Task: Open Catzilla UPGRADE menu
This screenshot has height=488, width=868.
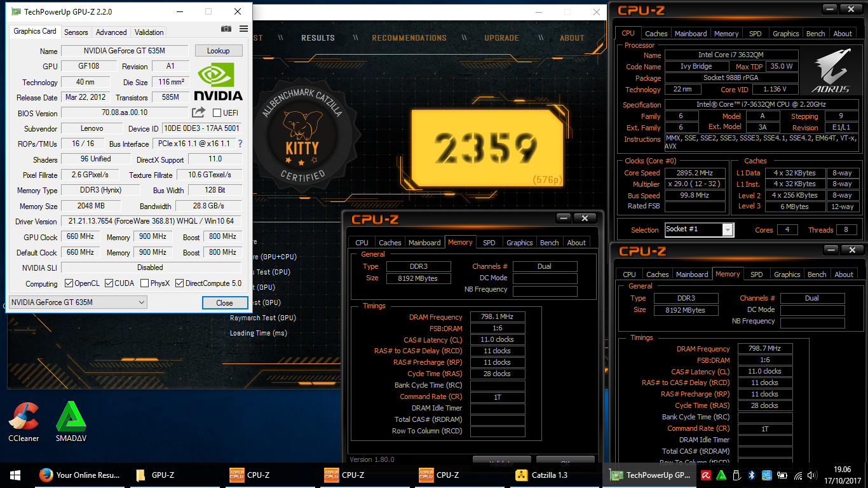Action: (x=501, y=38)
